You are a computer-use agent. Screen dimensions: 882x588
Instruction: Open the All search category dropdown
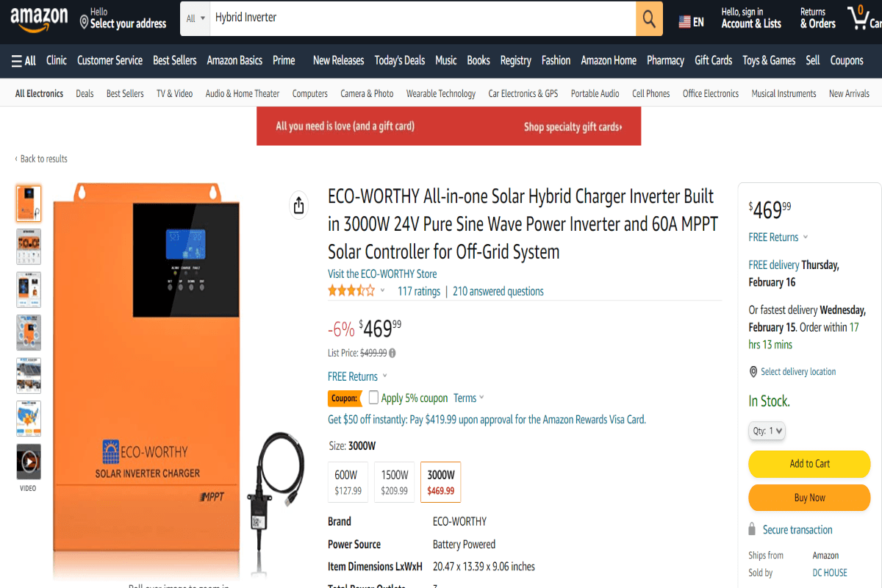coord(195,18)
